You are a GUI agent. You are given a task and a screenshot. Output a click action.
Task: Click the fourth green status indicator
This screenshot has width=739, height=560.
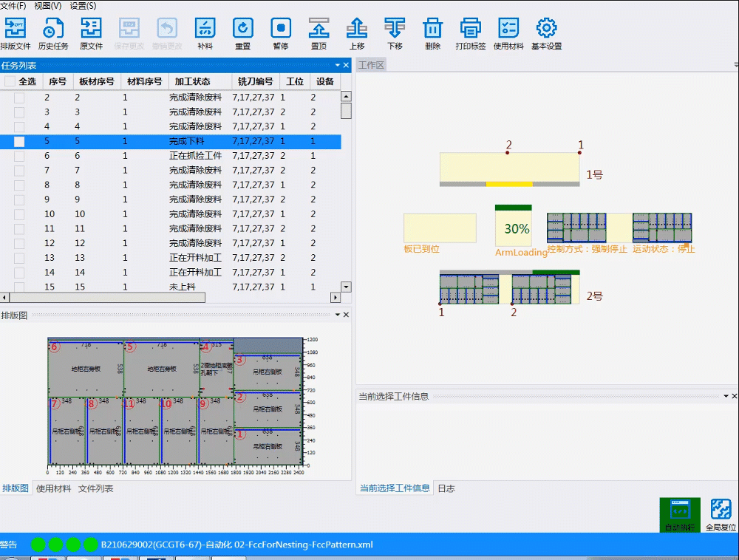click(90, 544)
